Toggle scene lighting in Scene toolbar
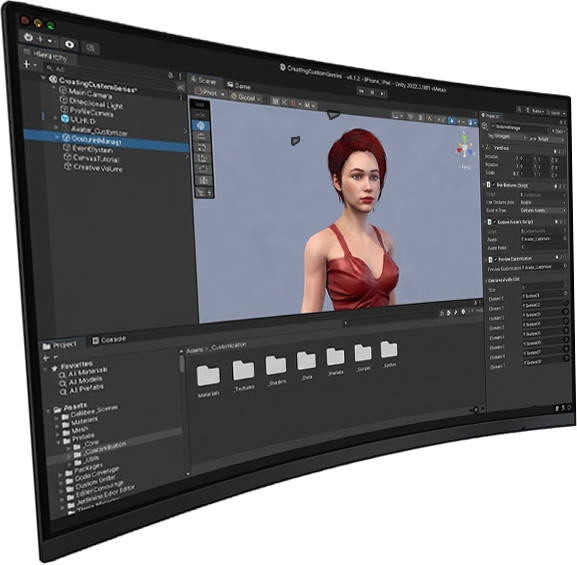577x565 pixels. click(420, 117)
